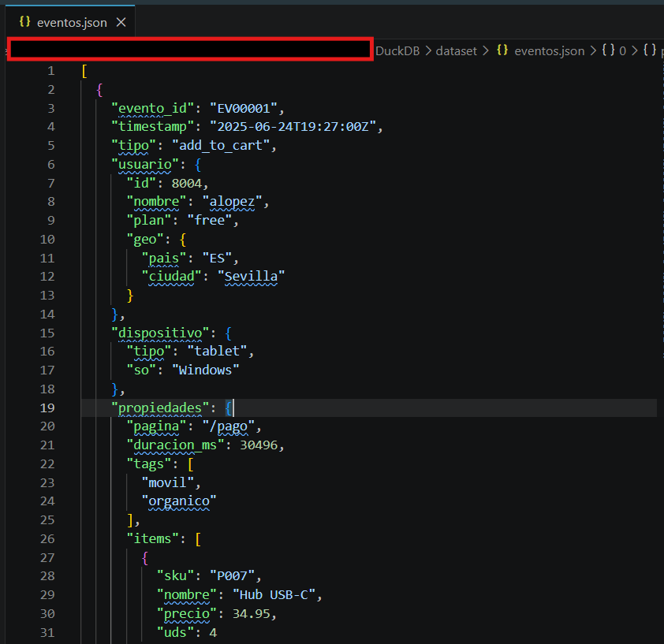This screenshot has height=644, width=664.
Task: Click the JSON file icon in the tab
Action: [25, 22]
